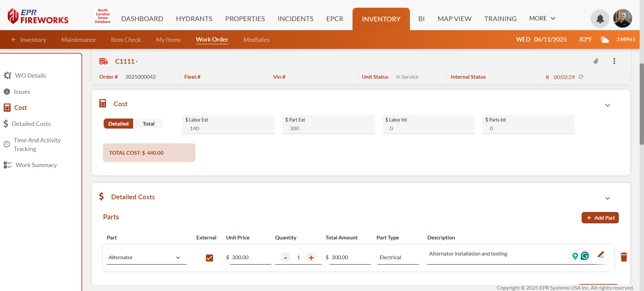Go to Time And Activity Tracking

pos(37,144)
